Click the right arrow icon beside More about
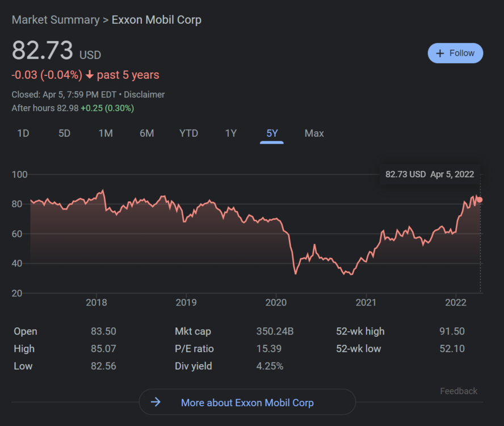Viewport: 504px width, 426px height. (156, 403)
